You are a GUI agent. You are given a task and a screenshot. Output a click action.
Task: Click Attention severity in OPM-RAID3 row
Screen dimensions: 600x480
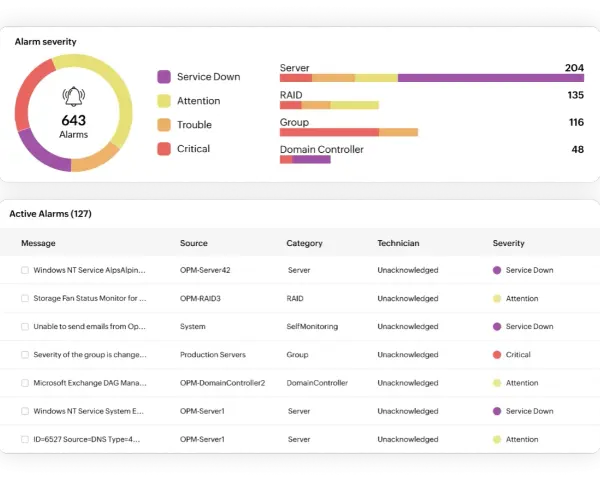tap(515, 298)
